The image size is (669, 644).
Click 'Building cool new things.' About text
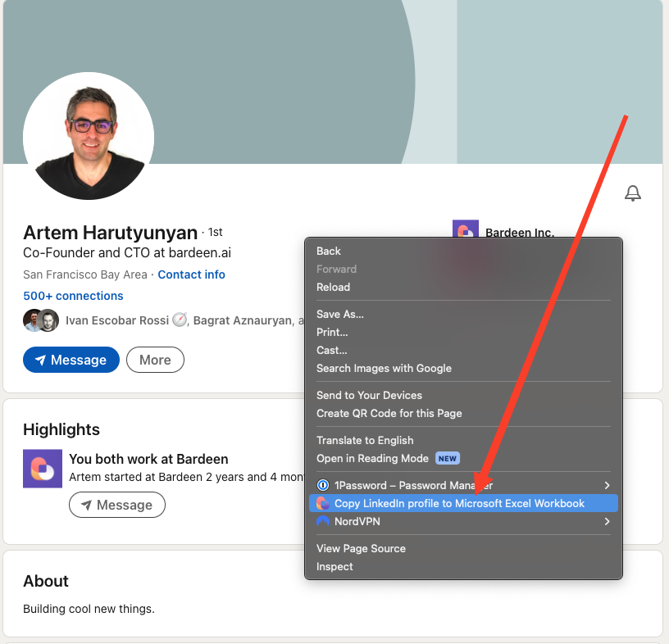tap(89, 609)
